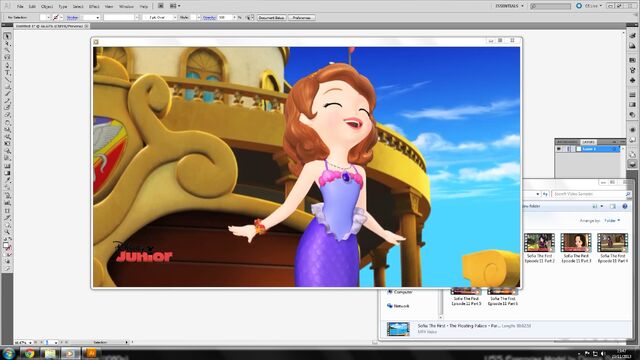Screen dimensions: 640x360
Task: Open the CS Live dropdown
Action: click(589, 6)
